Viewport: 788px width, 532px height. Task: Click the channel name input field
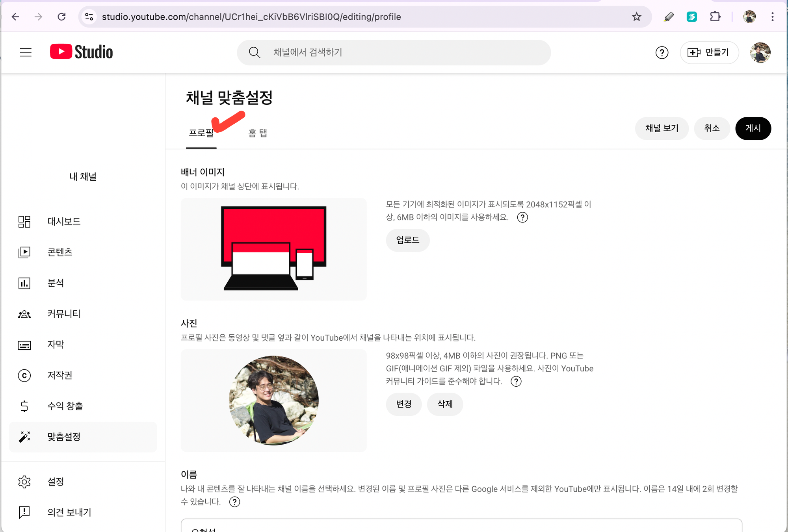coord(461,525)
